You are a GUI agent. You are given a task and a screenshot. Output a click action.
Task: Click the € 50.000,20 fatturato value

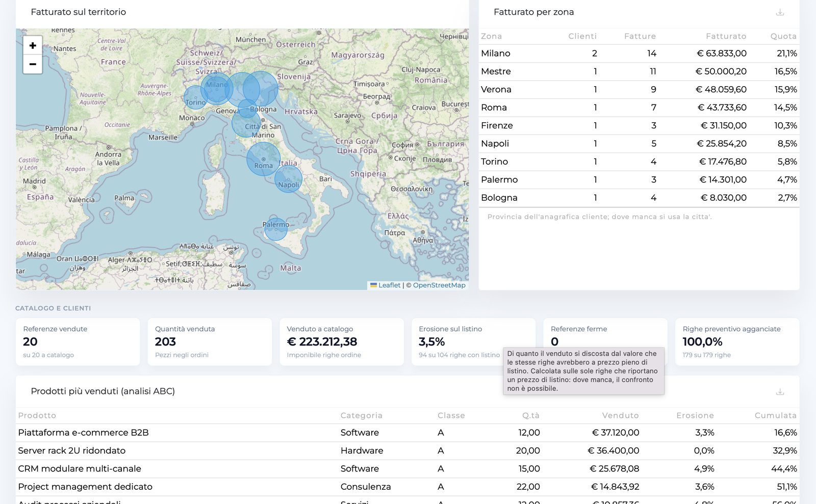click(721, 71)
